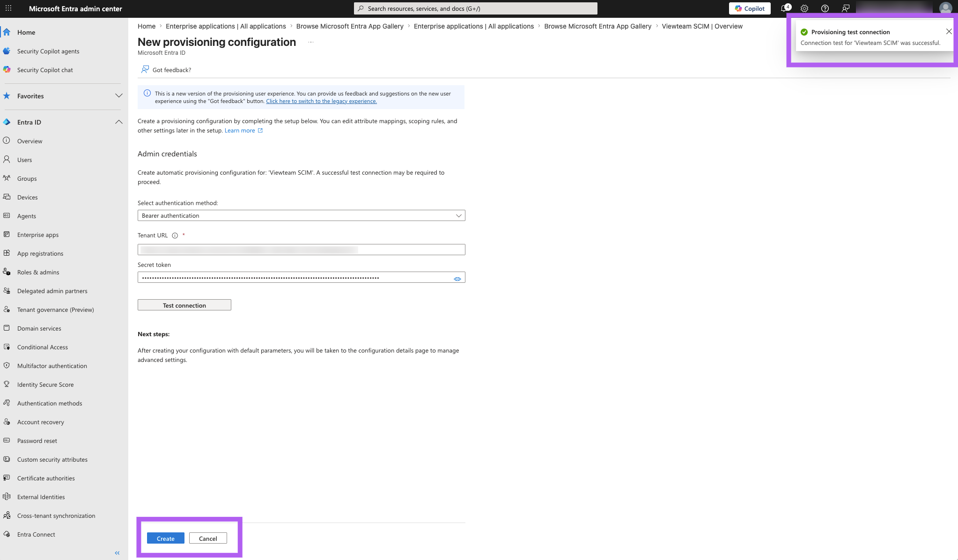Open Custom security attributes

[x=52, y=459]
